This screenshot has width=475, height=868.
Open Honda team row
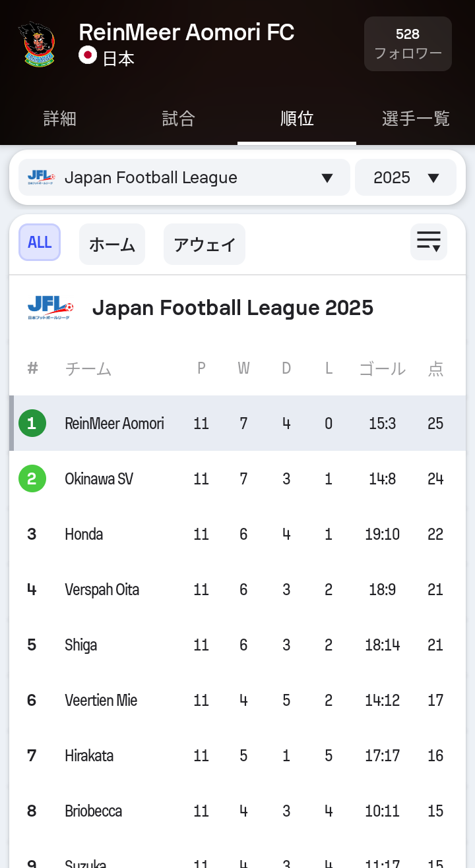pos(237,534)
